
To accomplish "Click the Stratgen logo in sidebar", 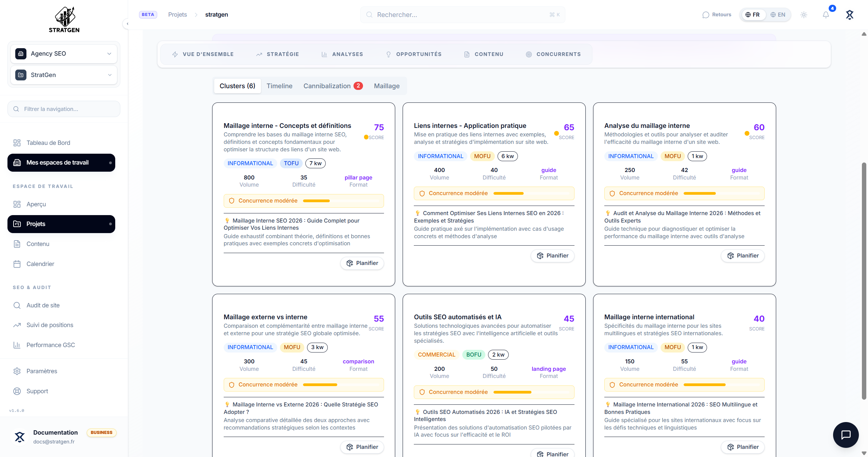I will click(x=64, y=20).
